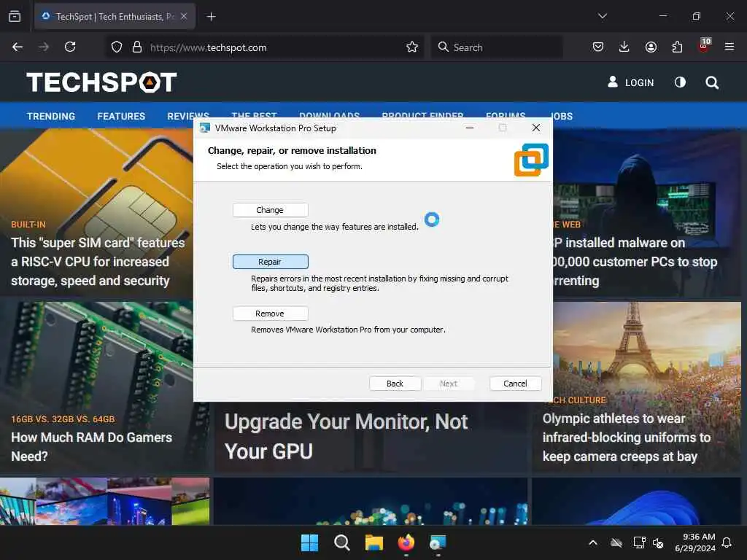Open the clock showing 9:36 AM
The width and height of the screenshot is (747, 560).
(695, 542)
